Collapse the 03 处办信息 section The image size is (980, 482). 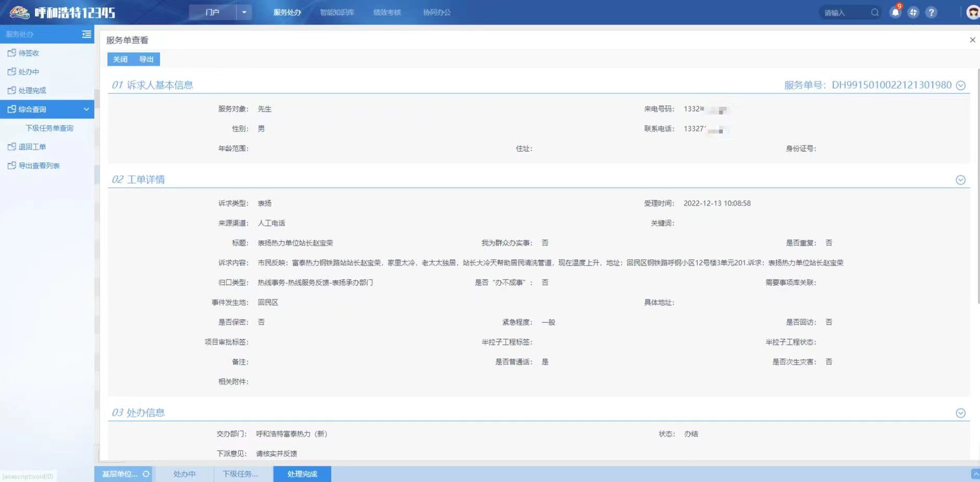coord(961,413)
